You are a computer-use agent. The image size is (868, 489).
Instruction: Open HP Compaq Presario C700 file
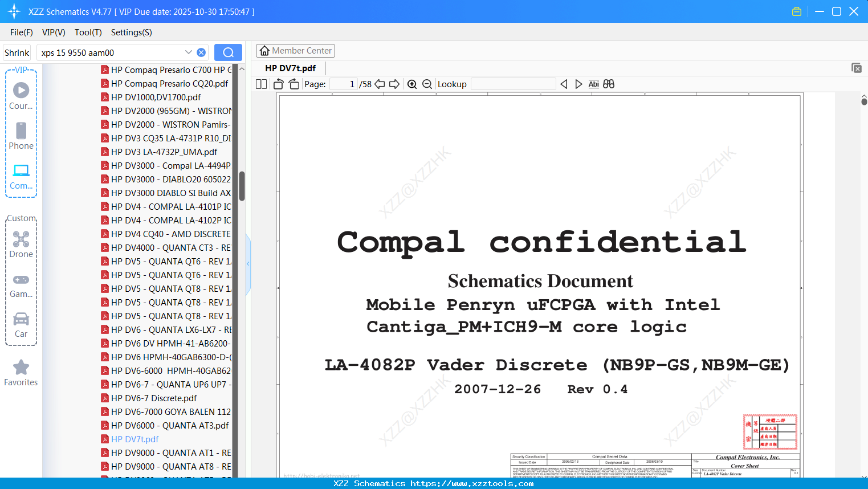pyautogui.click(x=166, y=70)
